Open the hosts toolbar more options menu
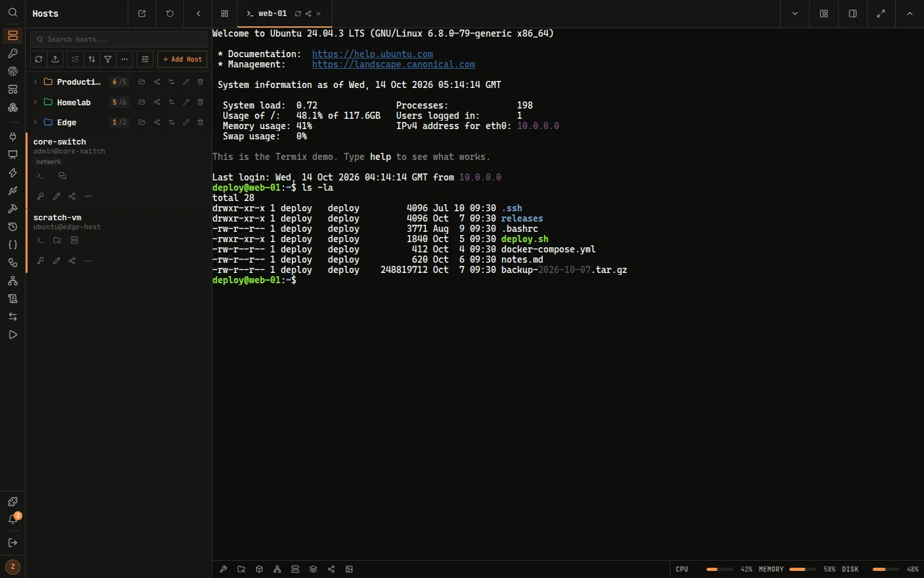Viewport: 924px width, 578px height. (124, 59)
